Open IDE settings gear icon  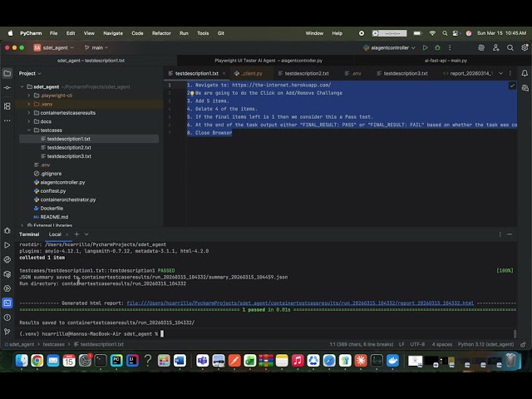click(525, 48)
